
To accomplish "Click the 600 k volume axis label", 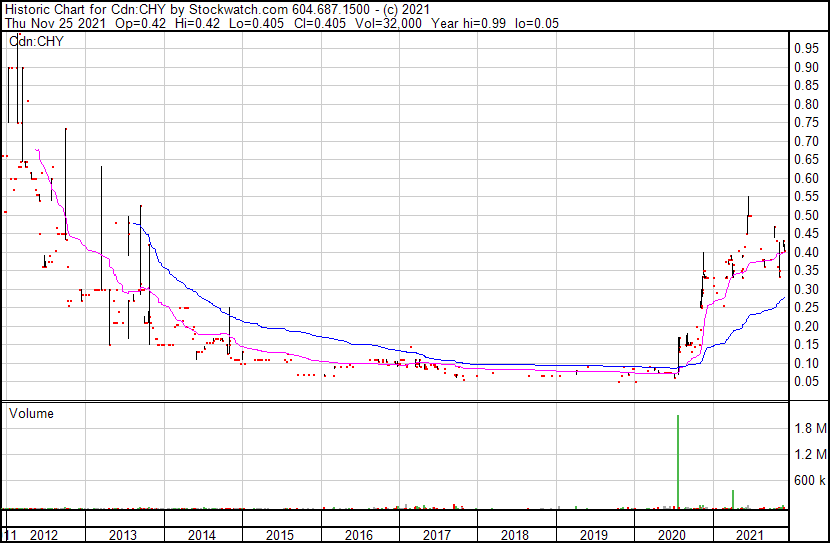I will pyautogui.click(x=809, y=481).
